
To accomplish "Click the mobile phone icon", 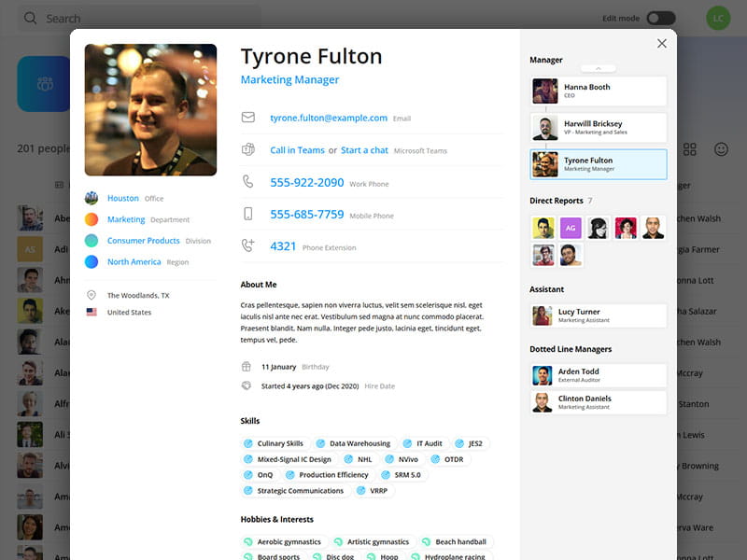I will 247,215.
